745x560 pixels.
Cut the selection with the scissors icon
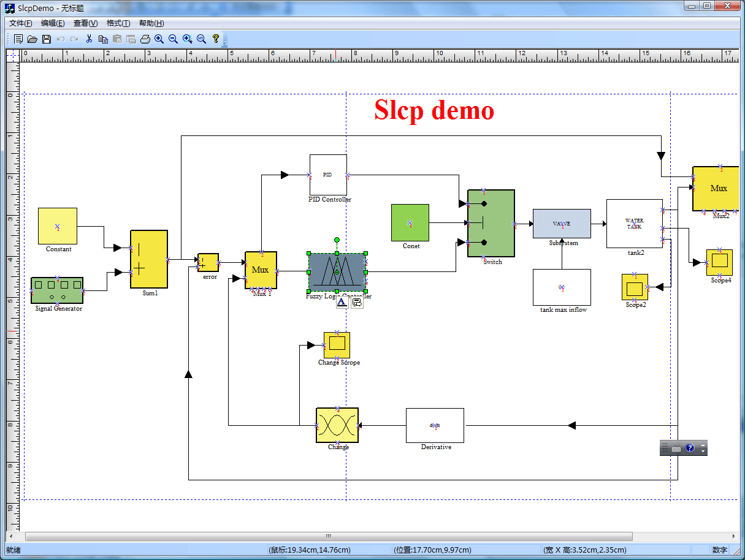click(x=89, y=39)
